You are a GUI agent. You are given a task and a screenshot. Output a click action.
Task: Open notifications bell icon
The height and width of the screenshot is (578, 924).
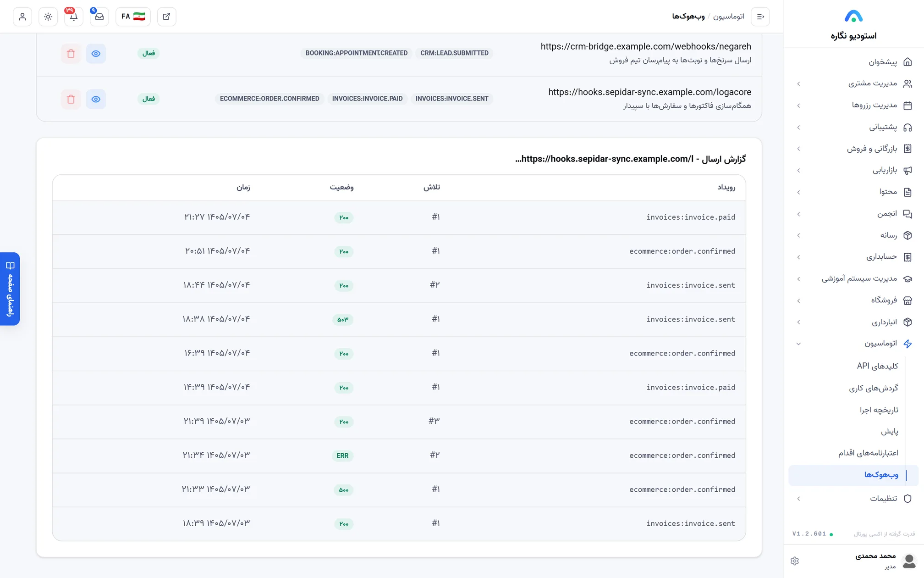[74, 17]
